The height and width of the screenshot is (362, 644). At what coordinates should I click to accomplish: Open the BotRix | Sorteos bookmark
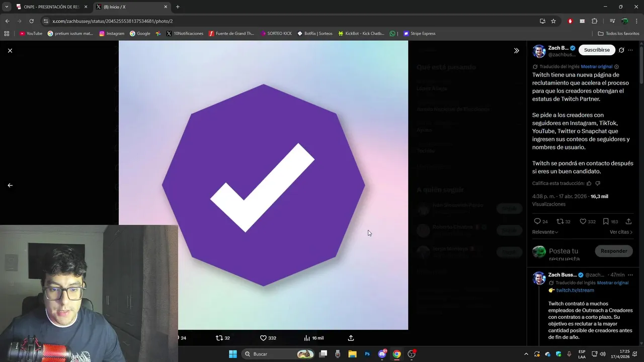tap(315, 34)
